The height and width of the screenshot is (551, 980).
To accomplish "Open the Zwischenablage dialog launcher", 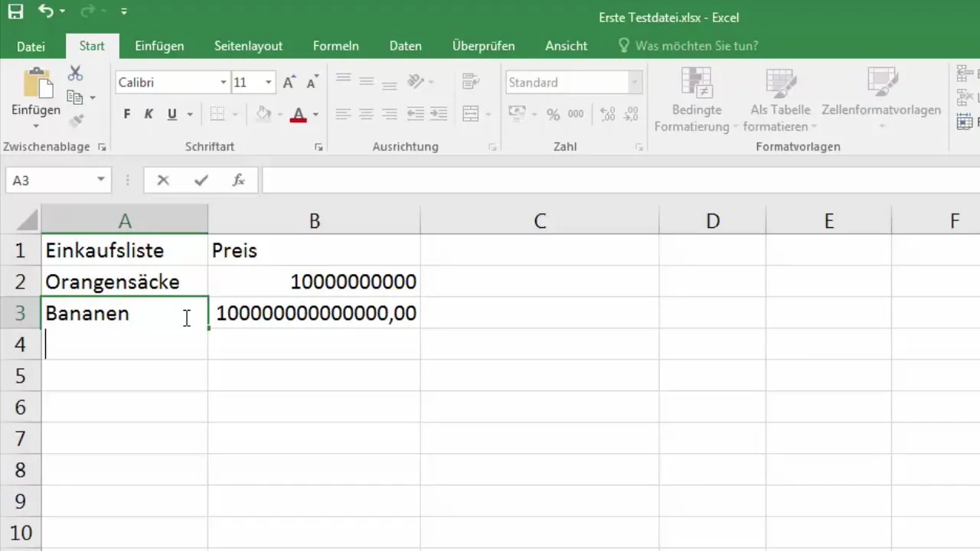I will [102, 147].
